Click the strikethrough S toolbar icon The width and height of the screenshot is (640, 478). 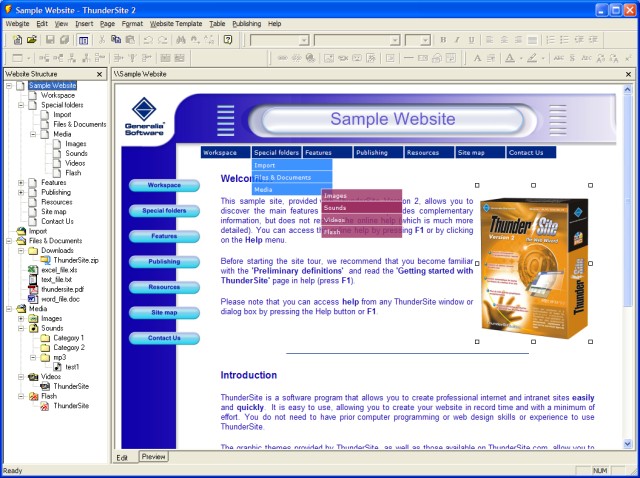[x=572, y=58]
